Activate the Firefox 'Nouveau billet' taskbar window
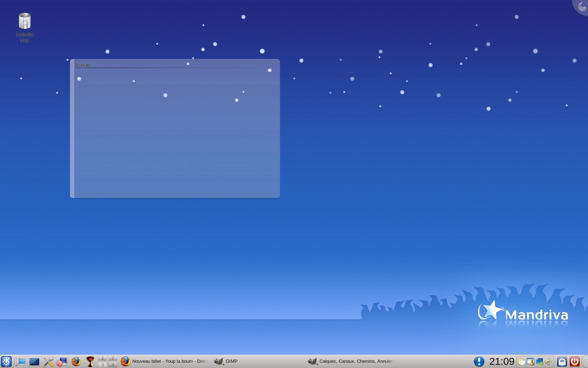The height and width of the screenshot is (368, 588). point(164,361)
